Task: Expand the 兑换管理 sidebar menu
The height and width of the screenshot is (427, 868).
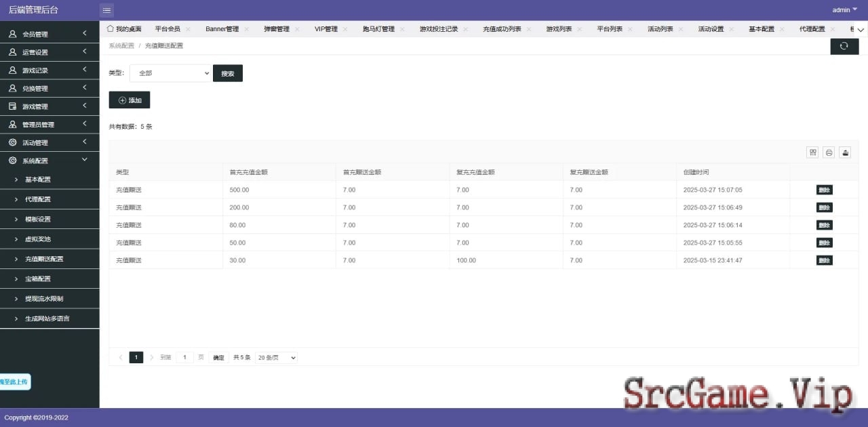Action: (50, 88)
